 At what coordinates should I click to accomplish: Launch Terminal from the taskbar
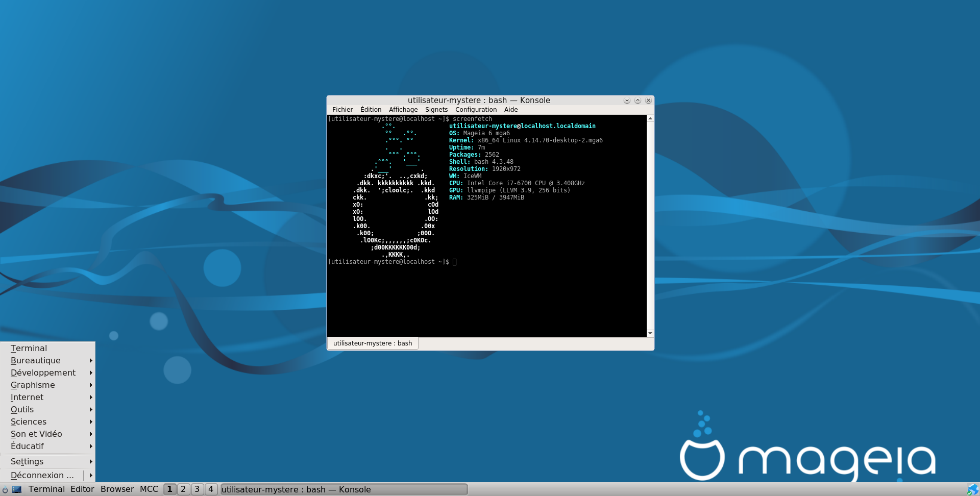[46, 489]
